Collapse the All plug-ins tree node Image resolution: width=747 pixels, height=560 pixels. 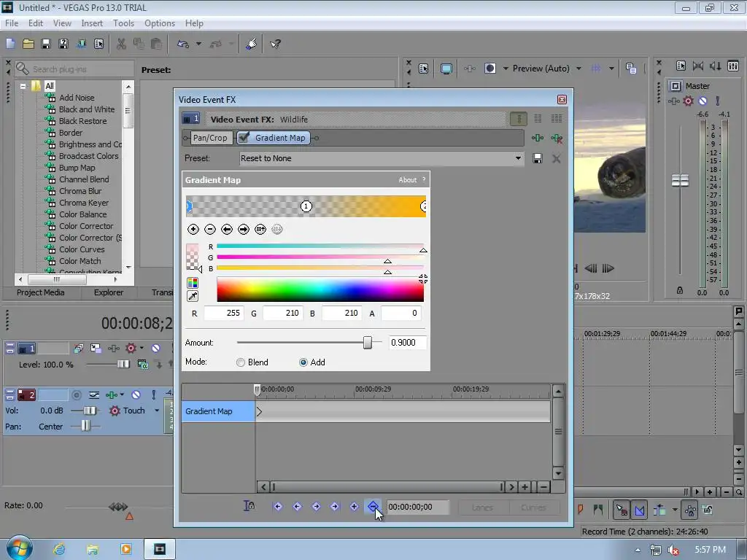point(23,86)
